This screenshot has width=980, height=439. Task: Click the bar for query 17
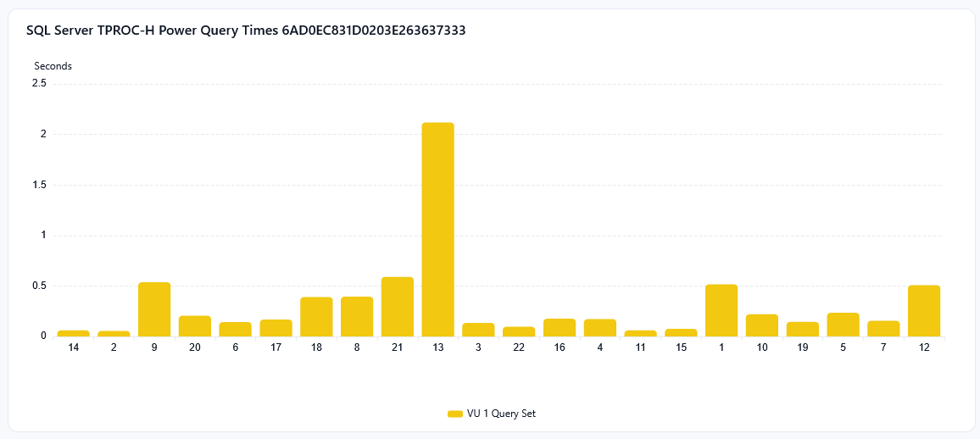click(x=276, y=328)
